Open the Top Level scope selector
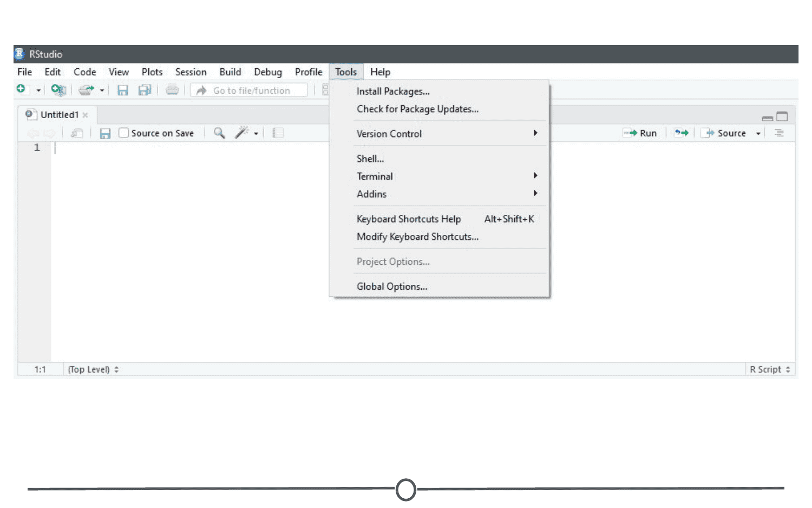812x508 pixels. click(93, 369)
